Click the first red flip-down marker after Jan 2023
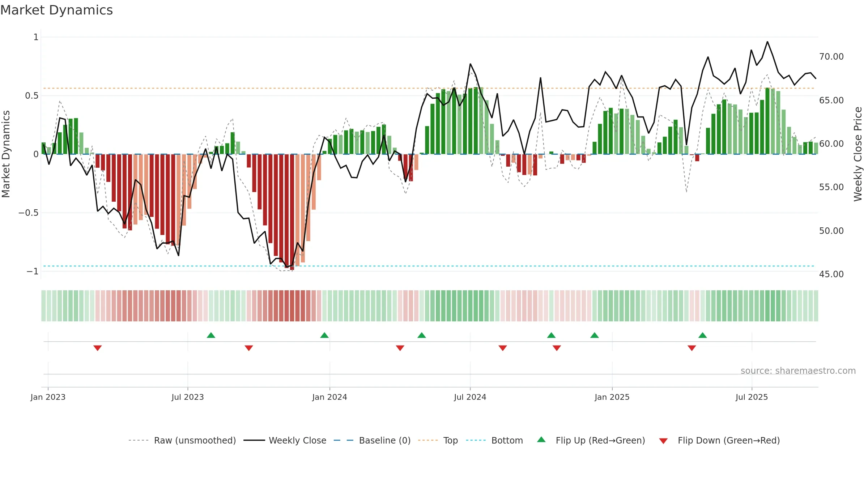Viewport: 868px width, 488px height. [x=97, y=348]
